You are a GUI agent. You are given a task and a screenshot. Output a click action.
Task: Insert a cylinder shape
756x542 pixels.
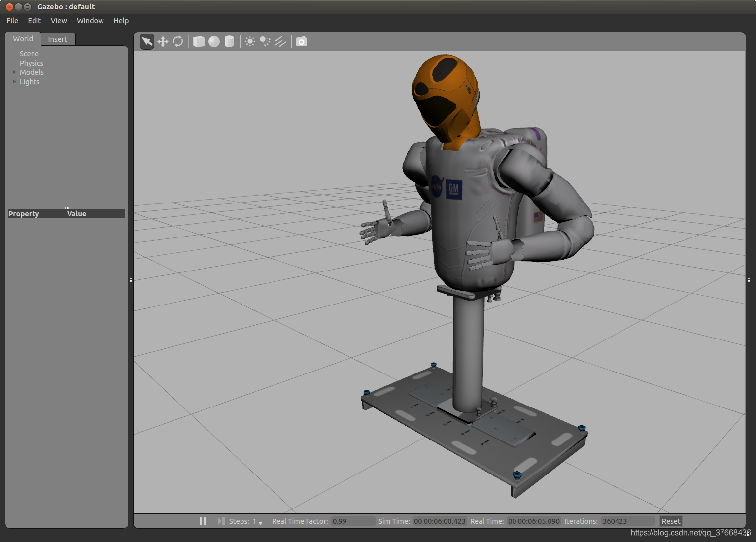pos(229,42)
